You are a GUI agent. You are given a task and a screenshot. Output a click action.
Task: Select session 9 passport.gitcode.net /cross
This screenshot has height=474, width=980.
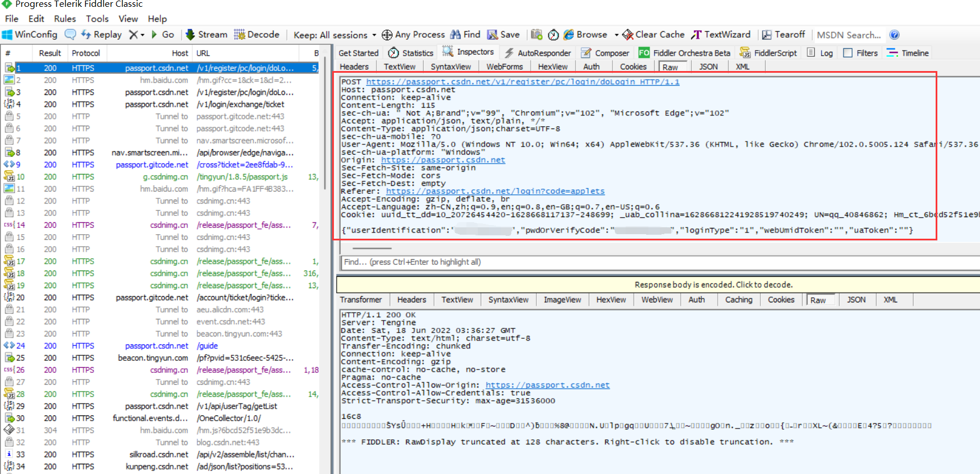point(161,164)
